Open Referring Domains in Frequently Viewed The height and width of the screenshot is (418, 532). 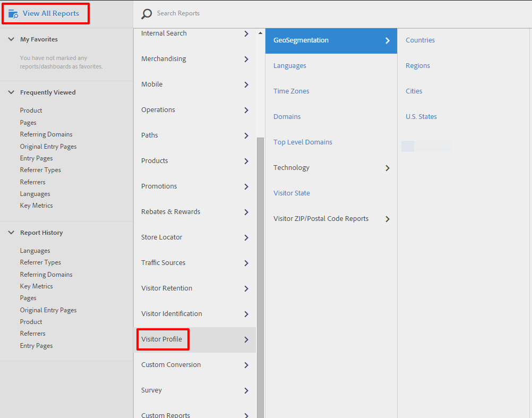46,134
